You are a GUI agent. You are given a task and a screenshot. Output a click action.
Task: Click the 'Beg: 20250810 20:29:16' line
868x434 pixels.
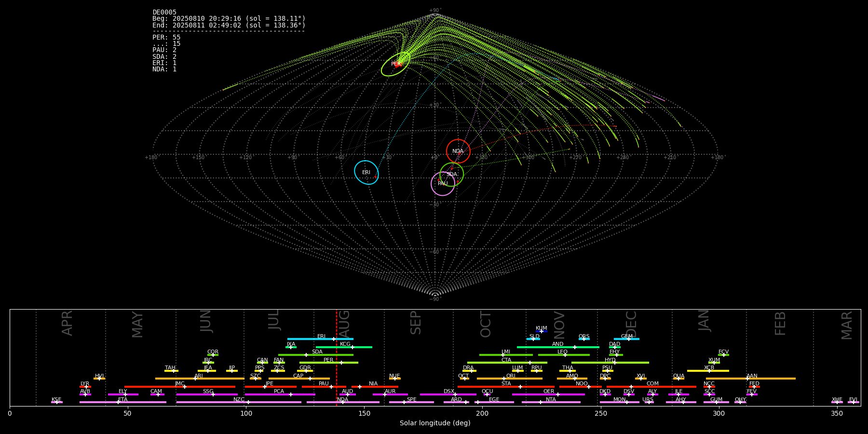[229, 18]
